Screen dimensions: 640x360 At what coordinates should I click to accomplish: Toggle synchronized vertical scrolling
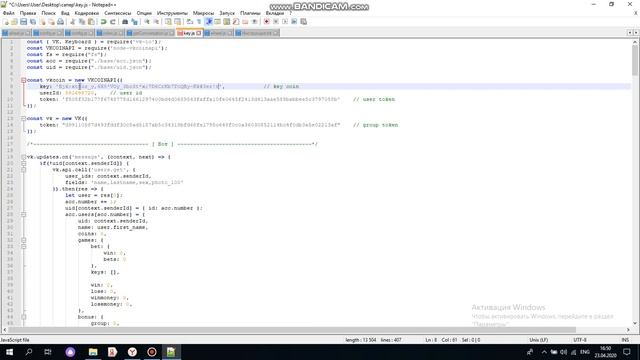coord(168,22)
